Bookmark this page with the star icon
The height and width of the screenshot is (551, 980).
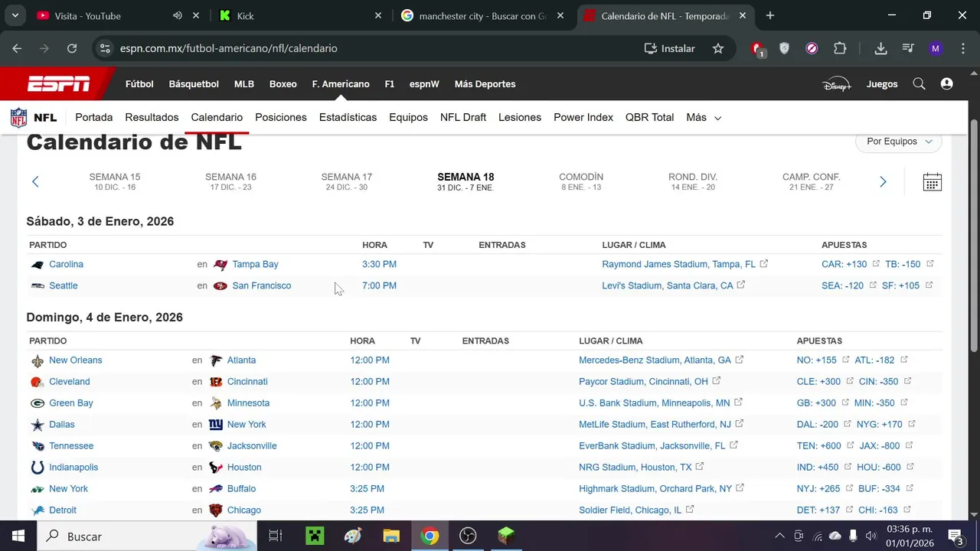coord(718,48)
